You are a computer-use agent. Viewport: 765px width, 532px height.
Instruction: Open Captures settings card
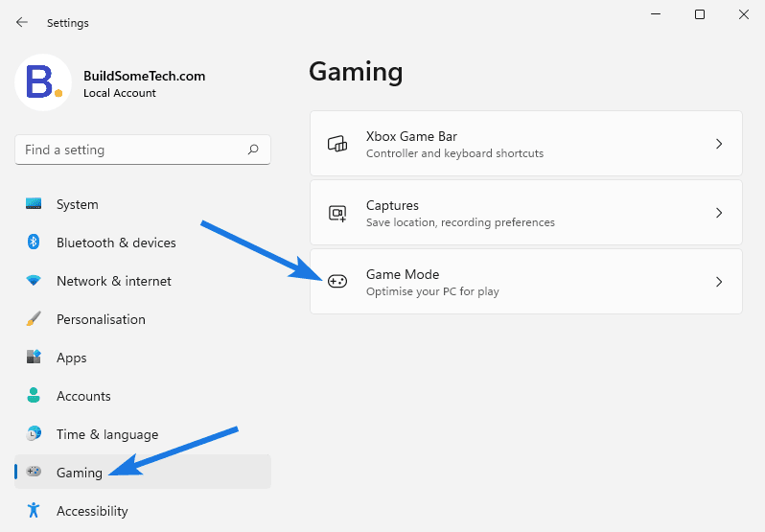[526, 213]
